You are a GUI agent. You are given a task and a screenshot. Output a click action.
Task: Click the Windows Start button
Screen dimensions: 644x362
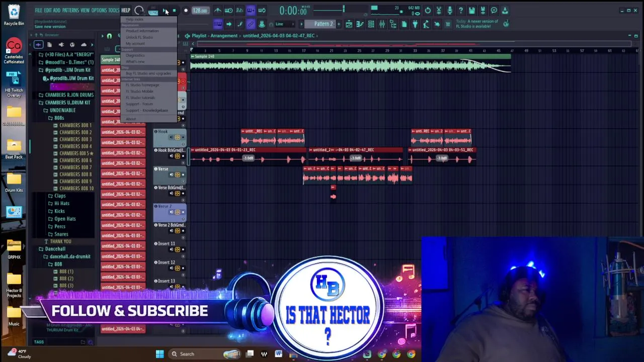[159, 354]
